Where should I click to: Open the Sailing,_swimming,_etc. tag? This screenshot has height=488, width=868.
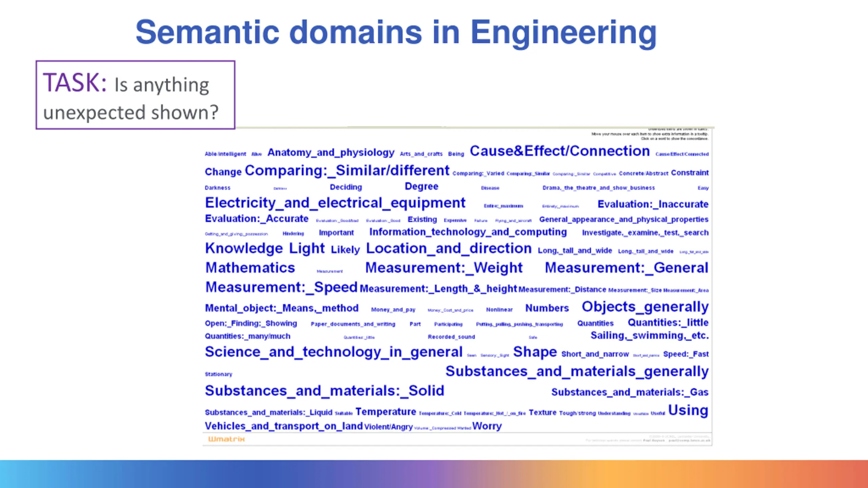coord(650,336)
